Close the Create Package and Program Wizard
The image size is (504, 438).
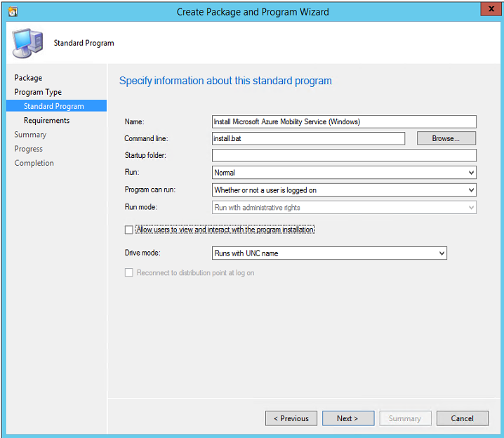(x=491, y=9)
